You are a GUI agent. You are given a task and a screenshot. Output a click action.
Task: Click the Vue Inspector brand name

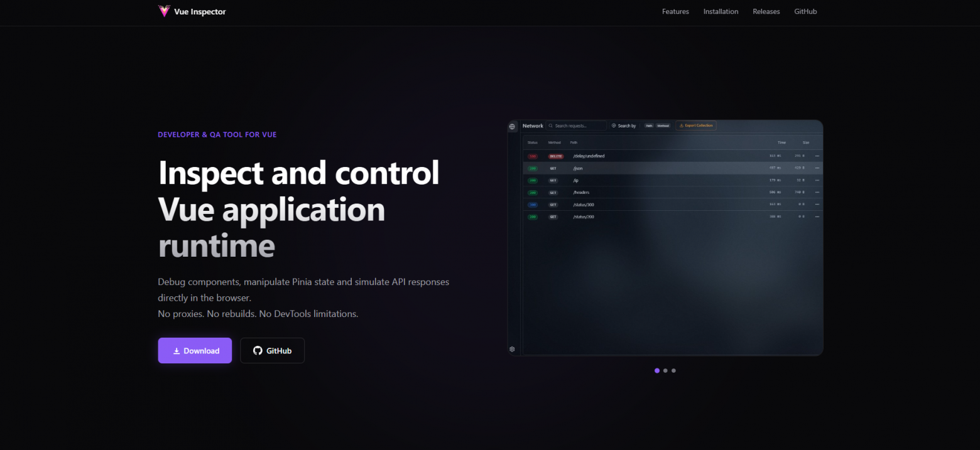click(200, 12)
